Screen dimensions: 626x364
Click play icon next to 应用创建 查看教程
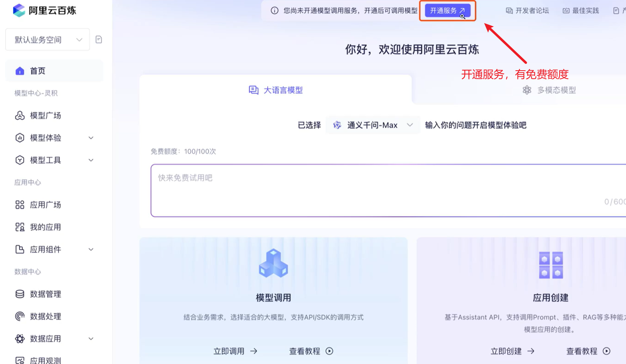pos(607,351)
